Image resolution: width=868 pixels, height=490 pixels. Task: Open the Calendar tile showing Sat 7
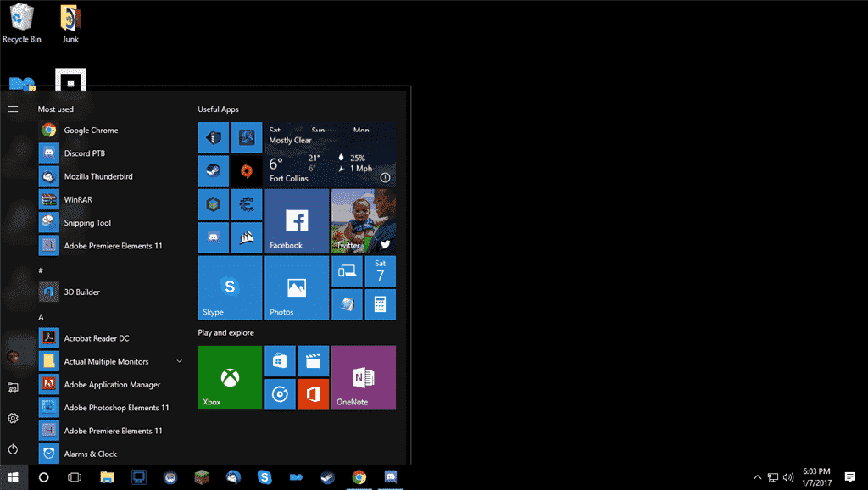pyautogui.click(x=380, y=270)
